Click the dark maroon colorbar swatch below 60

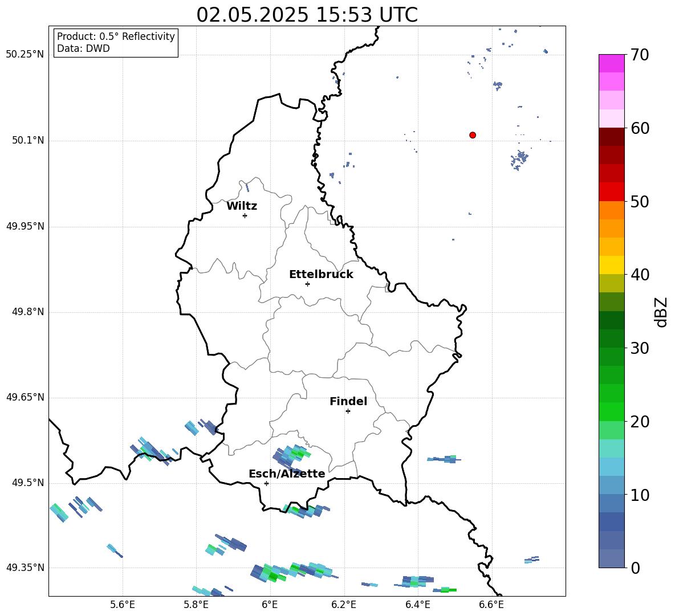612,137
